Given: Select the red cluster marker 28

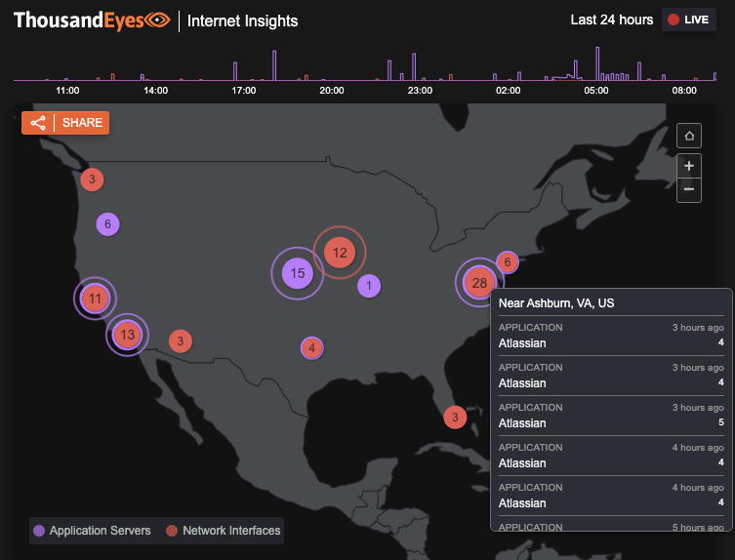Looking at the screenshot, I should point(479,283).
